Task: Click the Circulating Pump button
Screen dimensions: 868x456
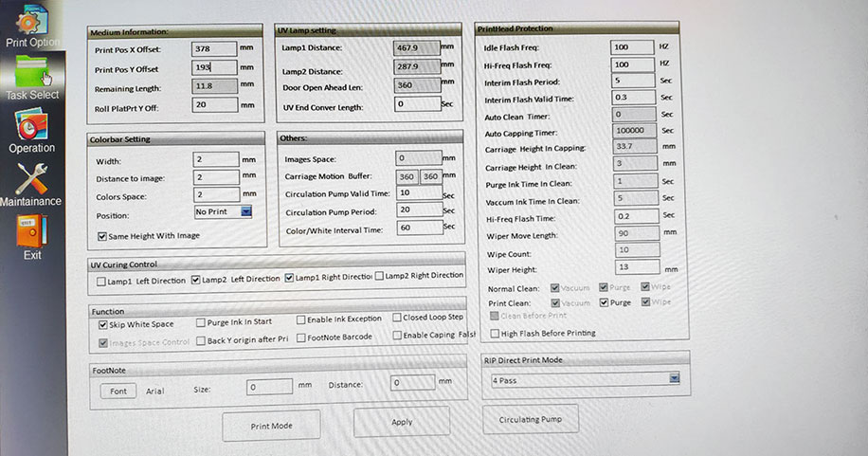Action: tap(531, 419)
